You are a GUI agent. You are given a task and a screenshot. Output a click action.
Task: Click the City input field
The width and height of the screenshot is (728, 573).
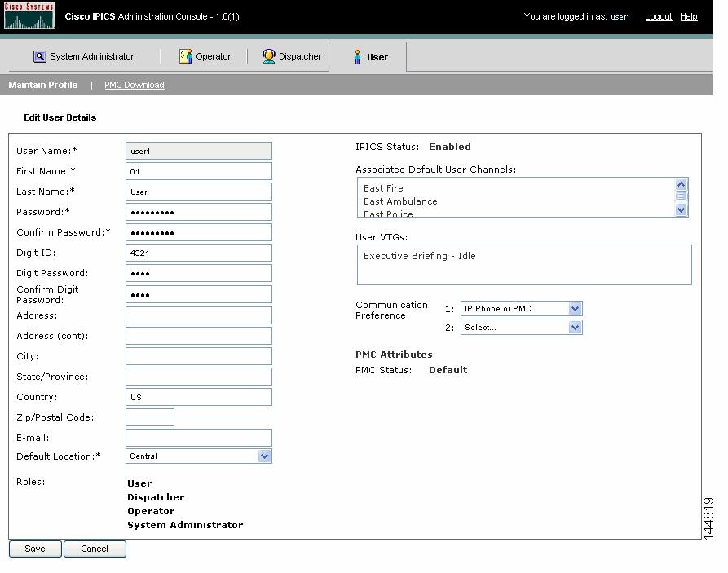coord(199,356)
